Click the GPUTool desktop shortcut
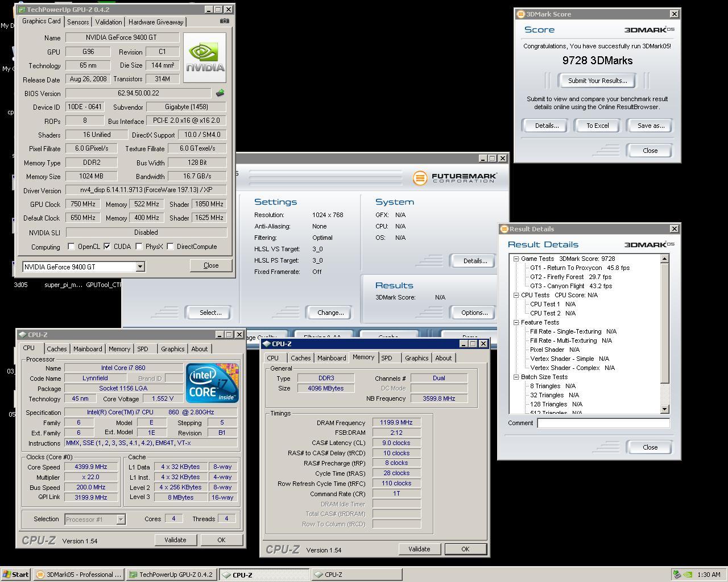This screenshot has width=728, height=582. (104, 285)
